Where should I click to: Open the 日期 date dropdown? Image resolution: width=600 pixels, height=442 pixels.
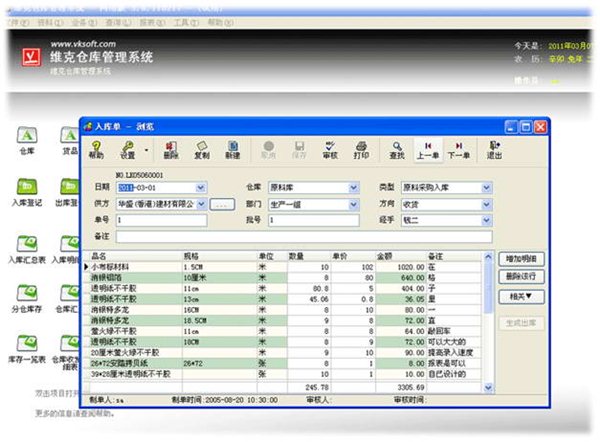pyautogui.click(x=201, y=188)
